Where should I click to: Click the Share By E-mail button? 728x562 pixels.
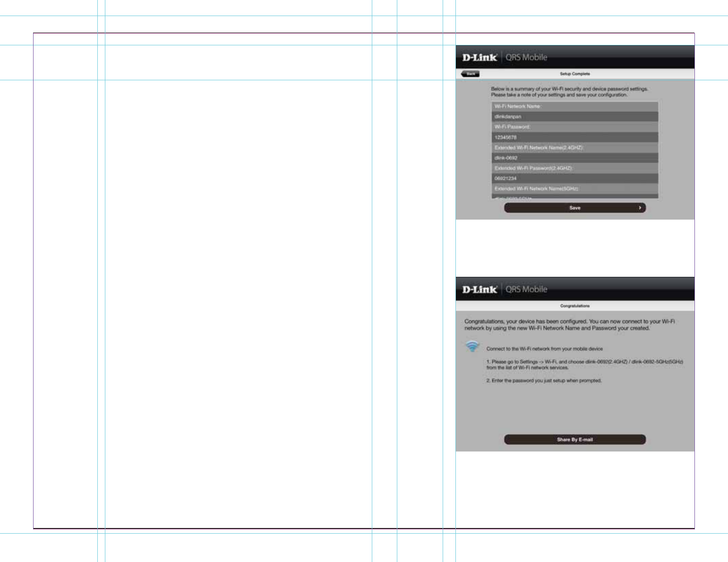[574, 440]
